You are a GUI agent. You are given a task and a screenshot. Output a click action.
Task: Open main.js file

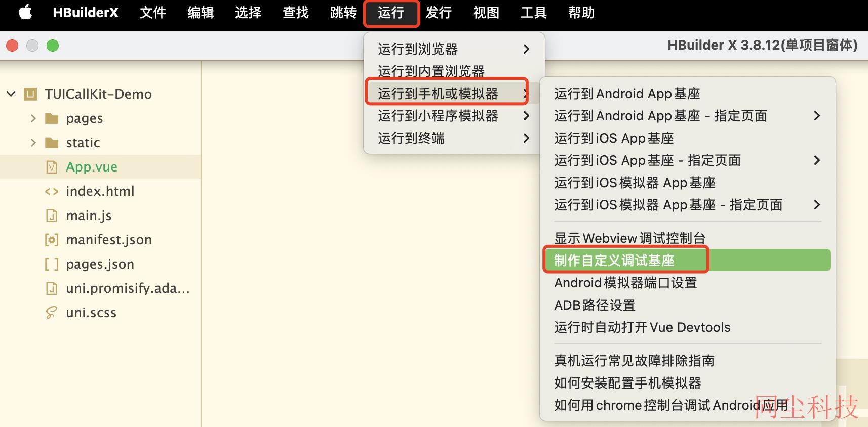pos(89,216)
